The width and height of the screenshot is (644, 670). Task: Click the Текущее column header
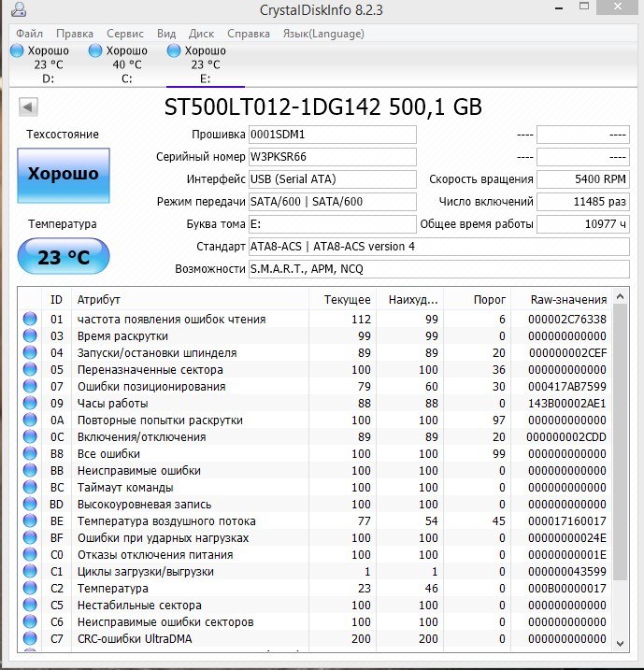342,300
